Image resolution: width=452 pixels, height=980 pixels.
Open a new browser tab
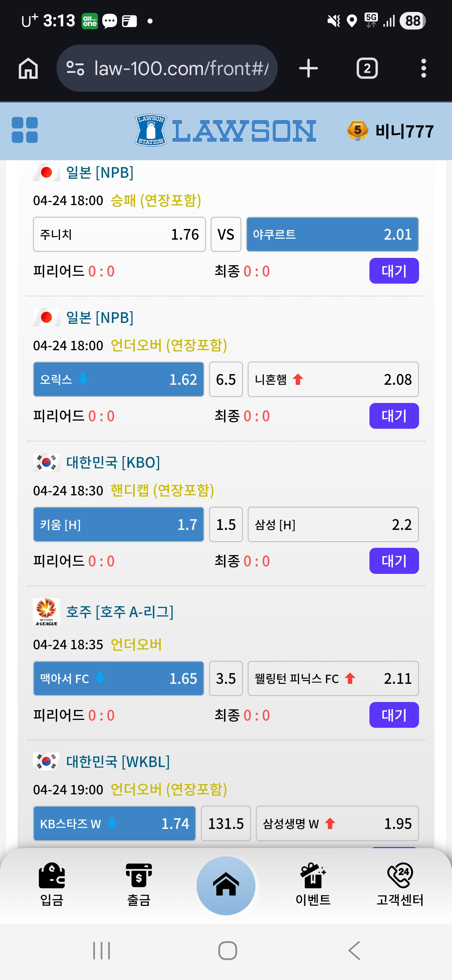pyautogui.click(x=308, y=68)
